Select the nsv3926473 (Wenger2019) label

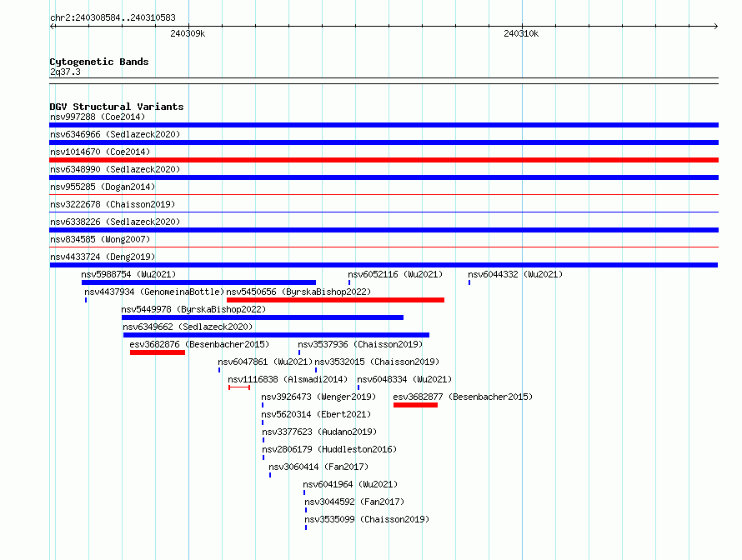pos(318,397)
